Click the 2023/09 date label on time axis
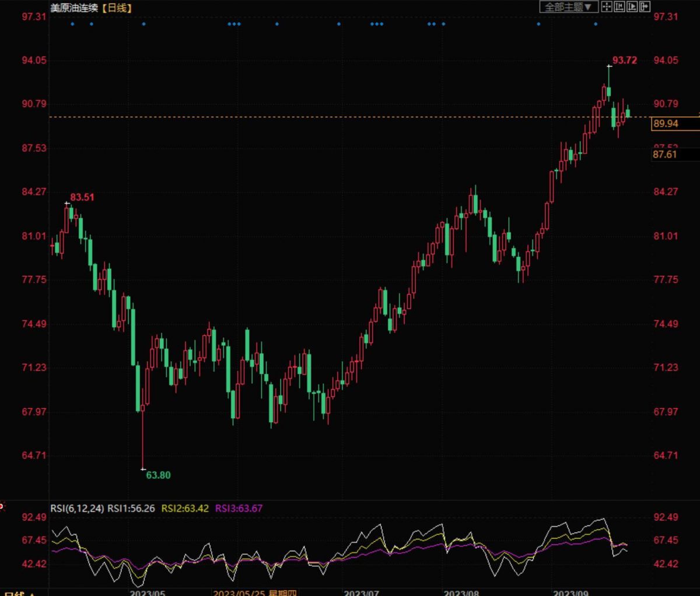 [571, 593]
